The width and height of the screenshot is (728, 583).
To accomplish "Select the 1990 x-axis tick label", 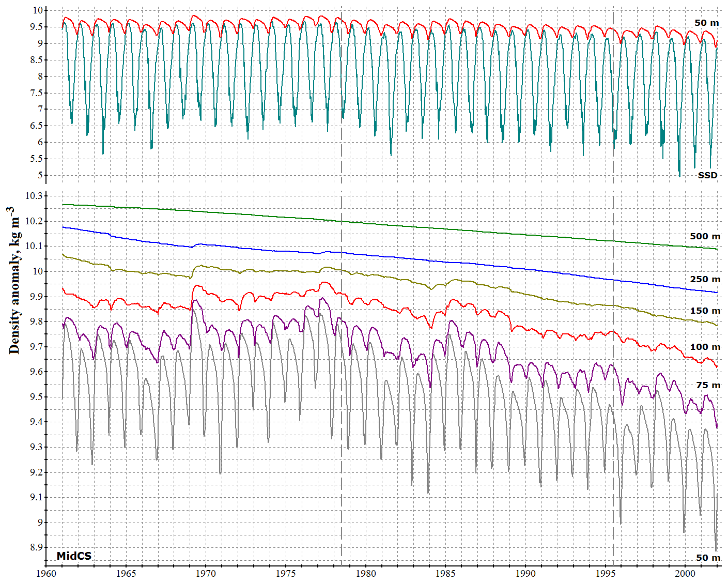I will pyautogui.click(x=525, y=574).
